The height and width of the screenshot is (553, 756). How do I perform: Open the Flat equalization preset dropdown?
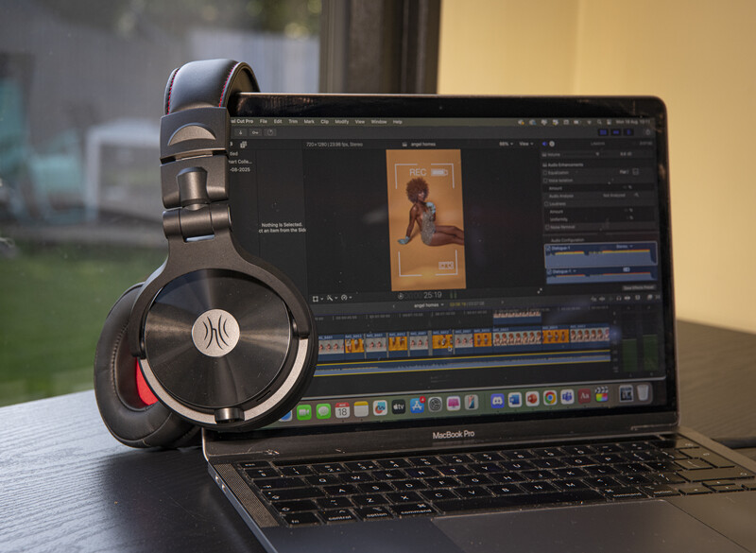pos(625,172)
